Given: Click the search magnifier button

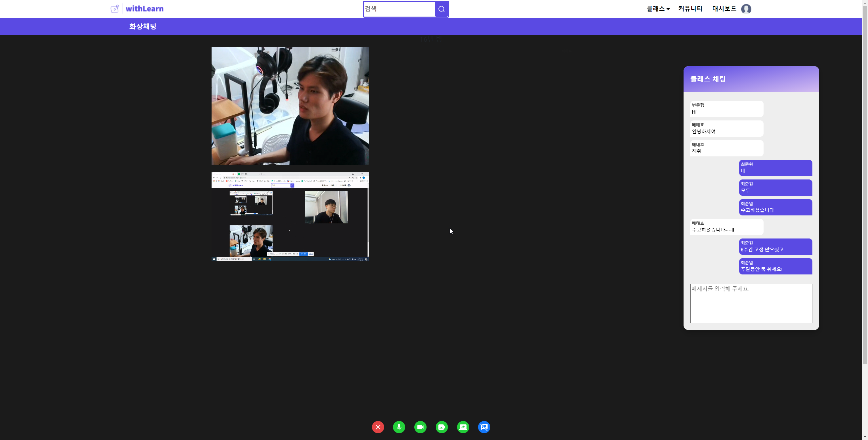Looking at the screenshot, I should (x=441, y=9).
